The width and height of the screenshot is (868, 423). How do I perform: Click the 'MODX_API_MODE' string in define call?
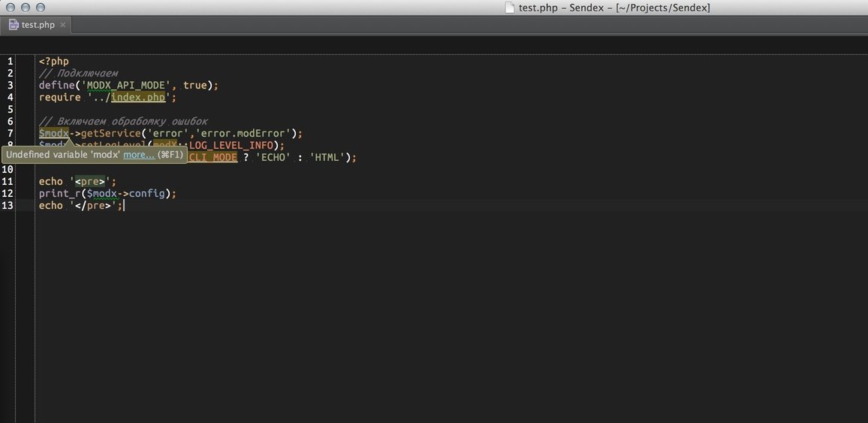click(x=128, y=85)
